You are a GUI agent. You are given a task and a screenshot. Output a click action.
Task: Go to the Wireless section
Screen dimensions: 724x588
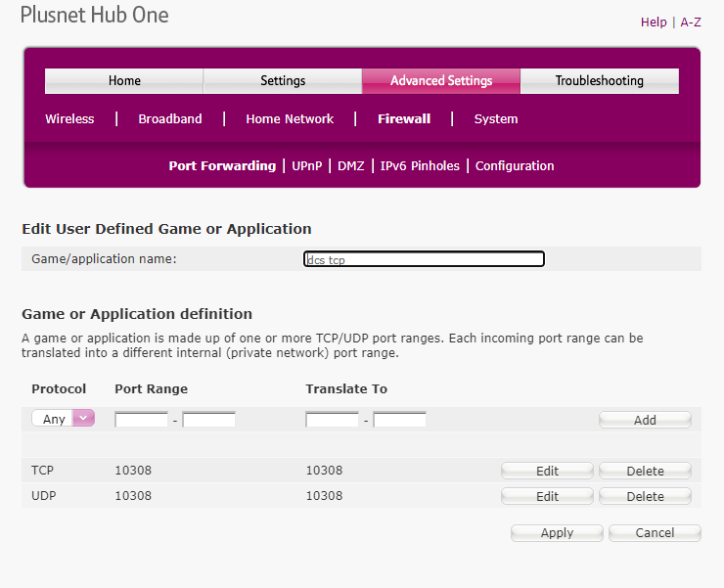pyautogui.click(x=69, y=119)
